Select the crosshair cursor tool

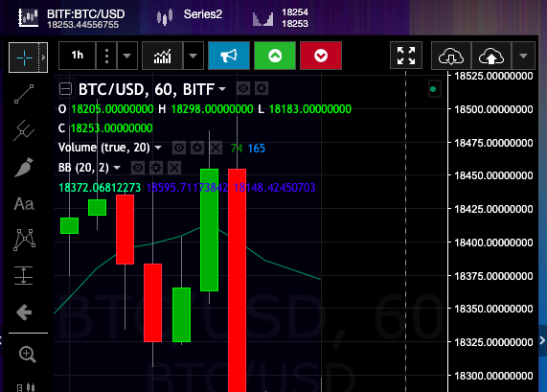(24, 58)
